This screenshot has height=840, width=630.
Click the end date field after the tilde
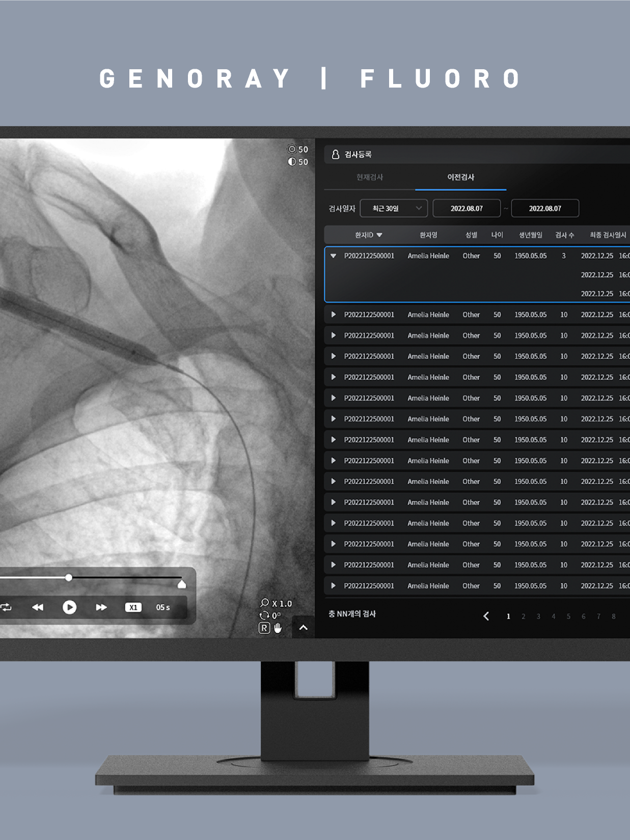(x=545, y=208)
